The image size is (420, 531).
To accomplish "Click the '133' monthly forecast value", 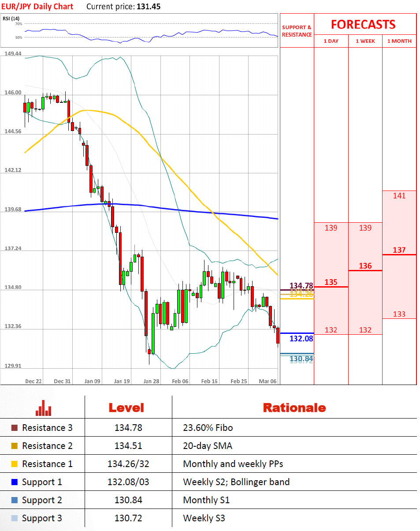I will coord(399,314).
